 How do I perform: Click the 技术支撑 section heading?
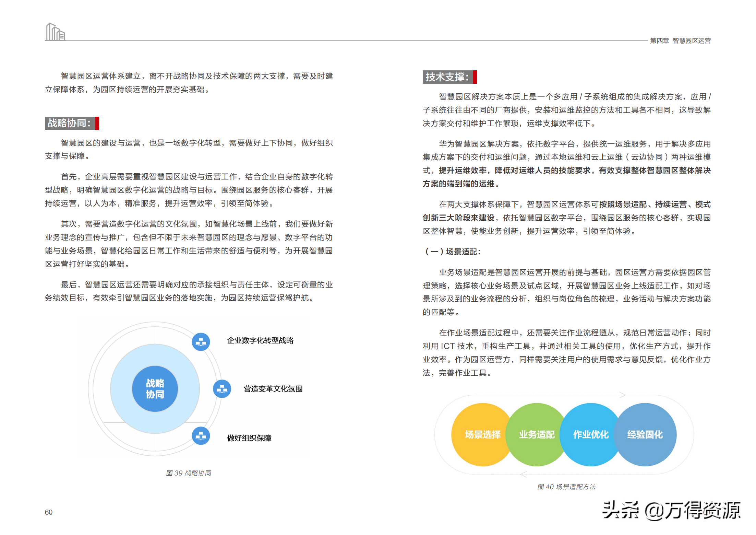[447, 77]
